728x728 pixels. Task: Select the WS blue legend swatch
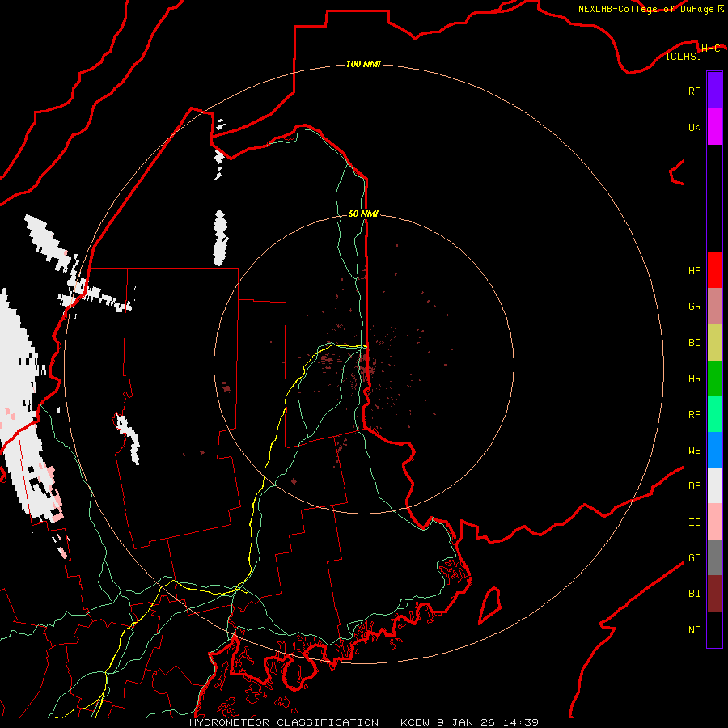pyautogui.click(x=714, y=450)
